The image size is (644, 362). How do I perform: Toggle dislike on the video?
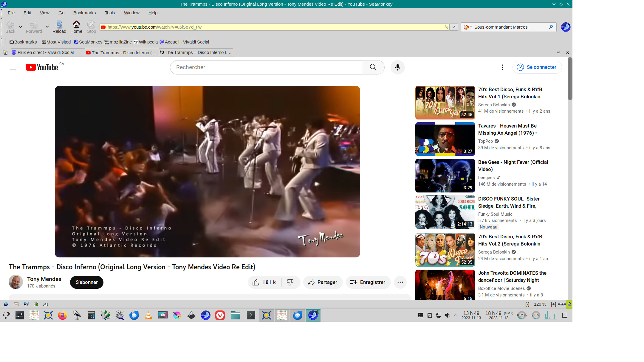point(290,282)
